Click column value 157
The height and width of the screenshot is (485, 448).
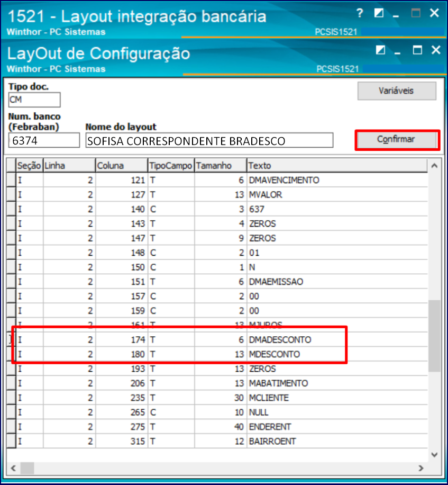pyautogui.click(x=122, y=296)
